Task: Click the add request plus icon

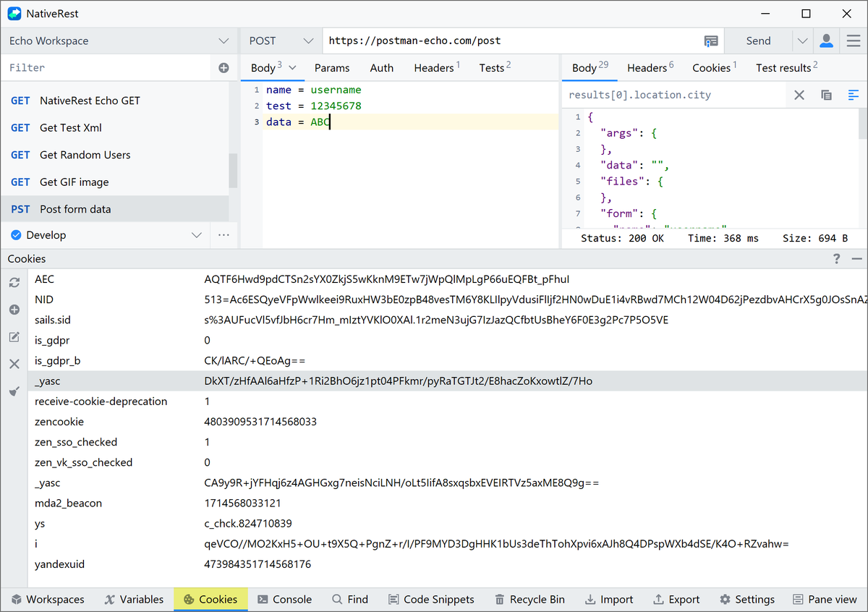Action: (x=224, y=68)
